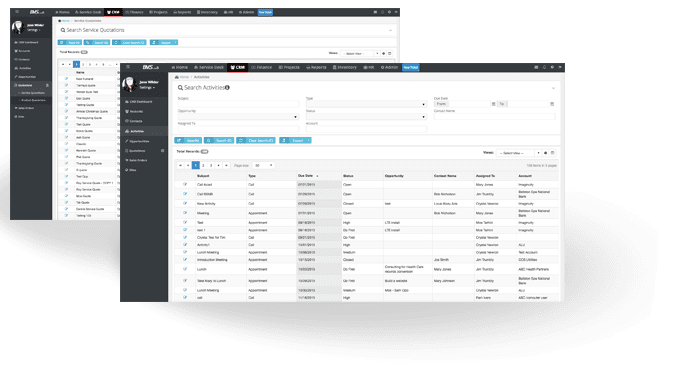Viewport: 682px width, 382px height.
Task: Open Due Date From calendar picker
Action: (x=494, y=104)
